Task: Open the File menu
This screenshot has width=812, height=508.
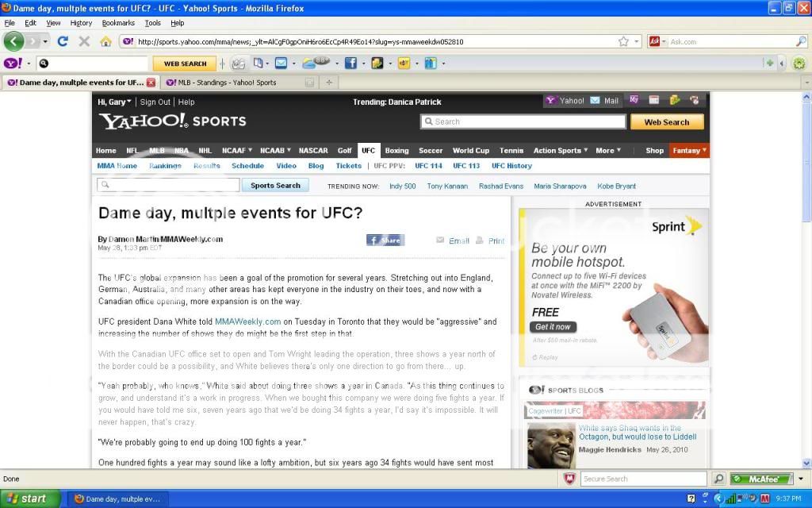Action: tap(10, 23)
